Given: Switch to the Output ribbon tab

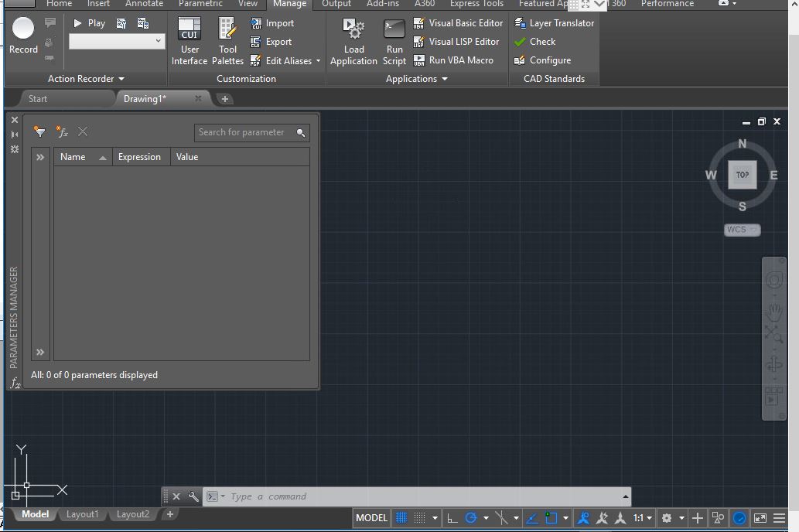Looking at the screenshot, I should click(336, 4).
